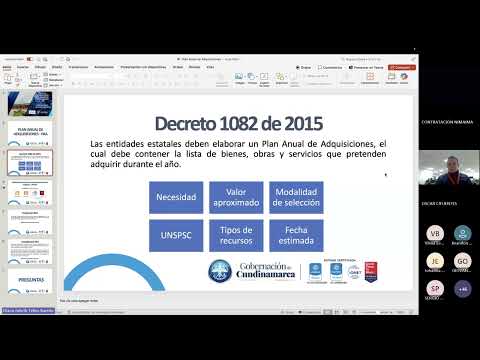This screenshot has height=360, width=480.
Task: Click the slide body paragraph text
Action: (x=238, y=154)
